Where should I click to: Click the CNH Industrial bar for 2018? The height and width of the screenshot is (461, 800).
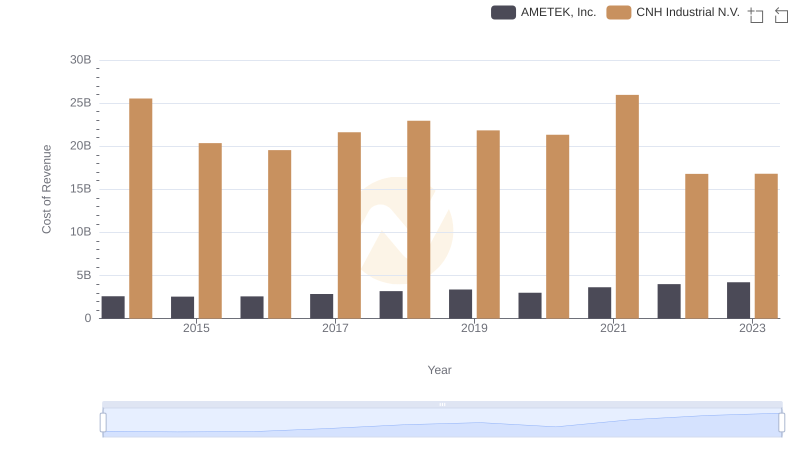click(x=418, y=219)
